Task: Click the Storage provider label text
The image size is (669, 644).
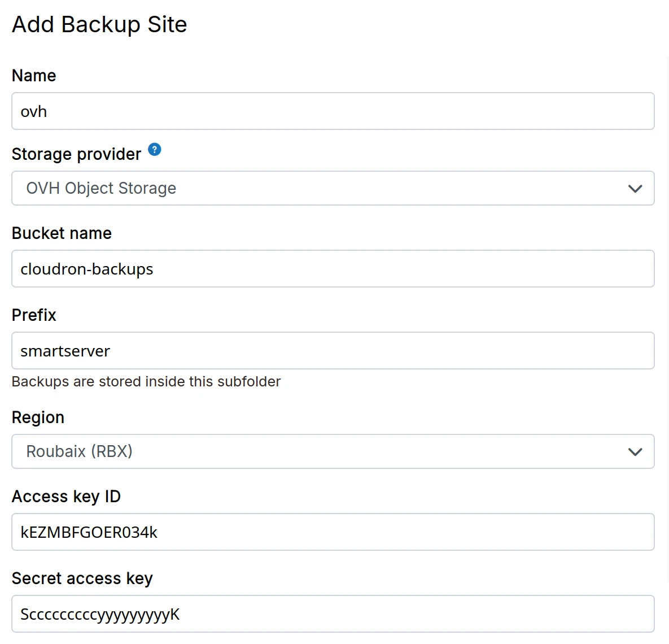Action: pos(76,154)
